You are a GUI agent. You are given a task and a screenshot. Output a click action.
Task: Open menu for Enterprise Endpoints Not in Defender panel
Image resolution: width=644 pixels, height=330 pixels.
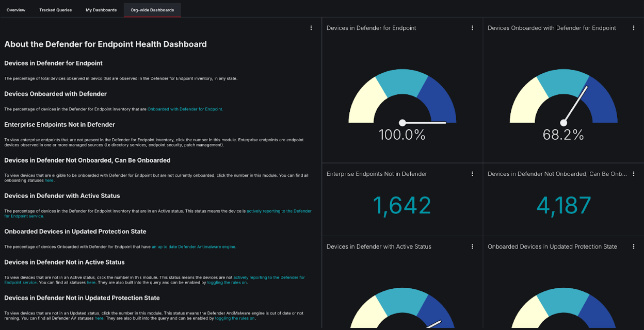(472, 174)
